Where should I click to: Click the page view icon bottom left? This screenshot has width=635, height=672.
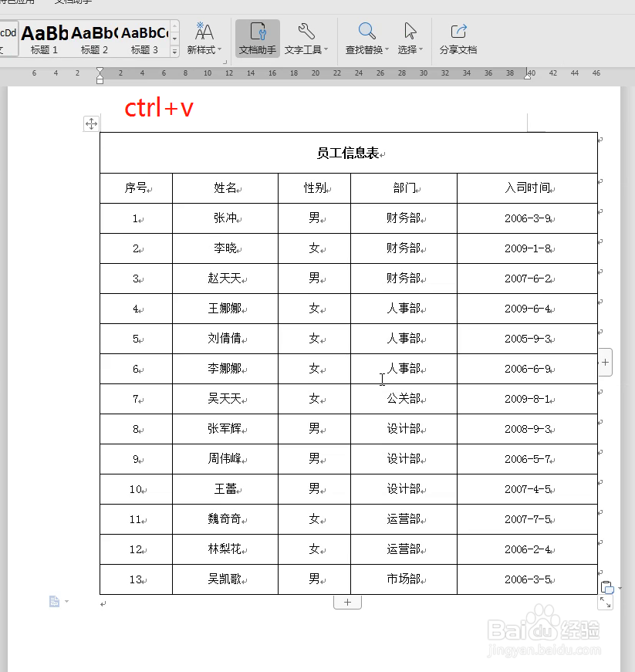tap(54, 600)
